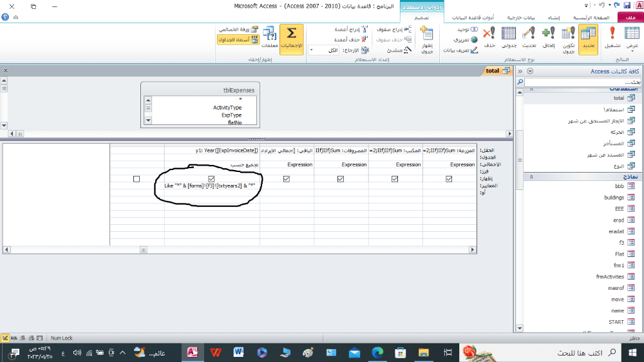Toggle the unchecked show box in empty column
The height and width of the screenshot is (362, 644).
(x=137, y=178)
